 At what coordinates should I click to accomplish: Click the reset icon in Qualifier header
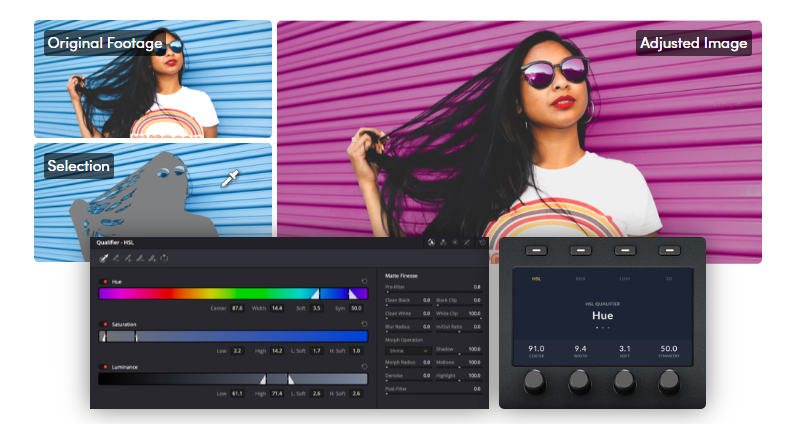(482, 242)
